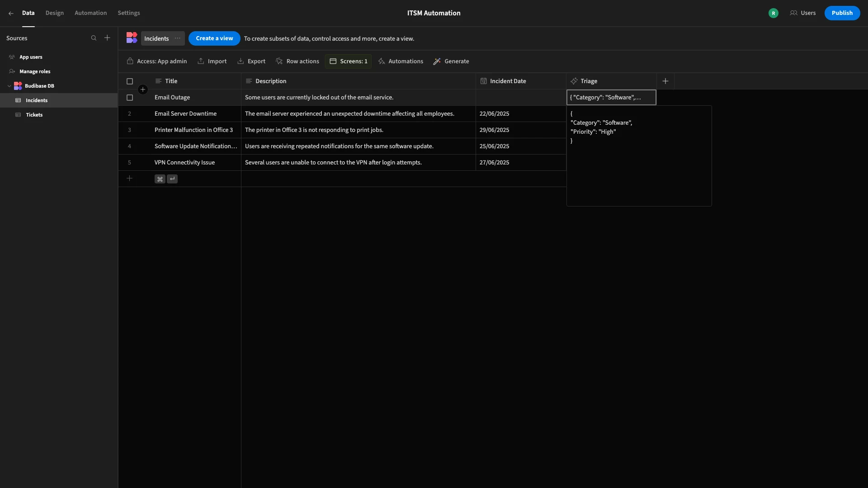Open Manage roles in sidebar
This screenshot has height=488, width=868.
(x=59, y=71)
